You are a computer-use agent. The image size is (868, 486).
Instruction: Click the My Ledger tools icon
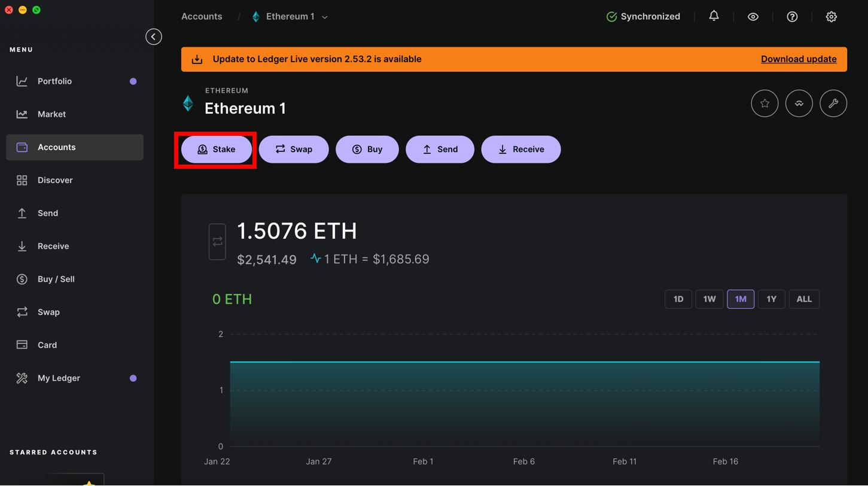click(x=22, y=378)
